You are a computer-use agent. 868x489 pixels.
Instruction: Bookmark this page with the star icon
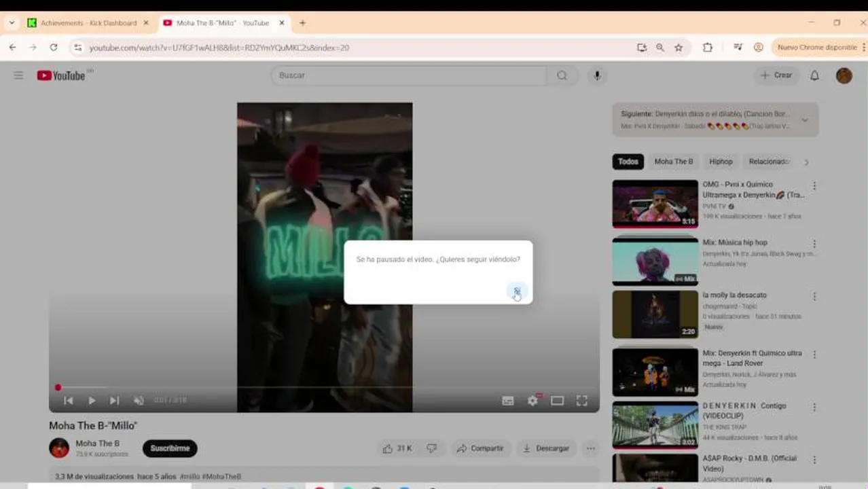pyautogui.click(x=679, y=48)
